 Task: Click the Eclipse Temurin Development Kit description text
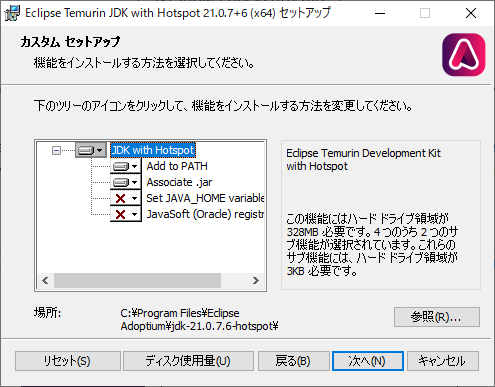[363, 160]
